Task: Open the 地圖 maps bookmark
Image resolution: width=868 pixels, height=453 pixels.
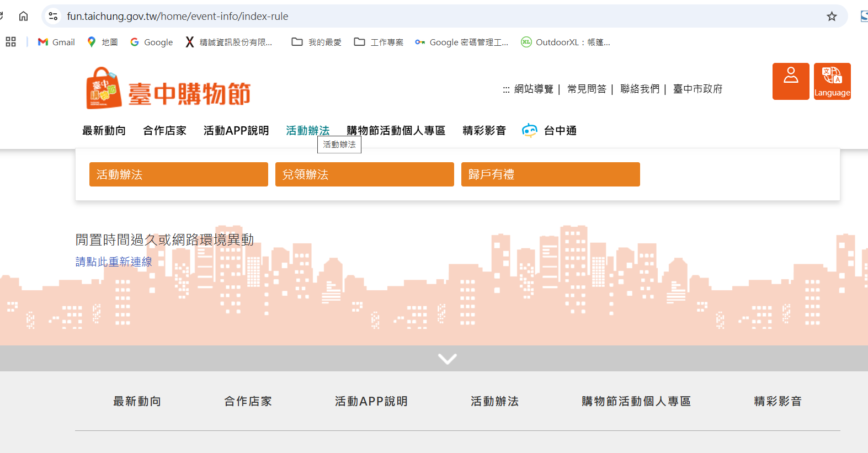Action: pyautogui.click(x=103, y=42)
